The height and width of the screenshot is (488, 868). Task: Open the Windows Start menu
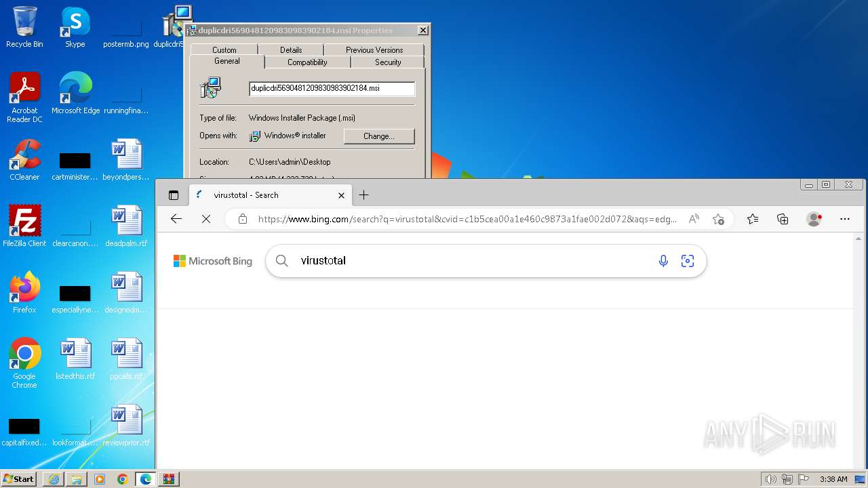(x=19, y=479)
